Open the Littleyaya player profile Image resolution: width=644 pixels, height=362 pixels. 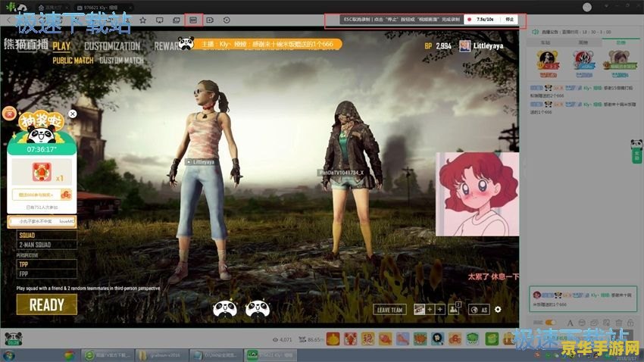point(481,46)
